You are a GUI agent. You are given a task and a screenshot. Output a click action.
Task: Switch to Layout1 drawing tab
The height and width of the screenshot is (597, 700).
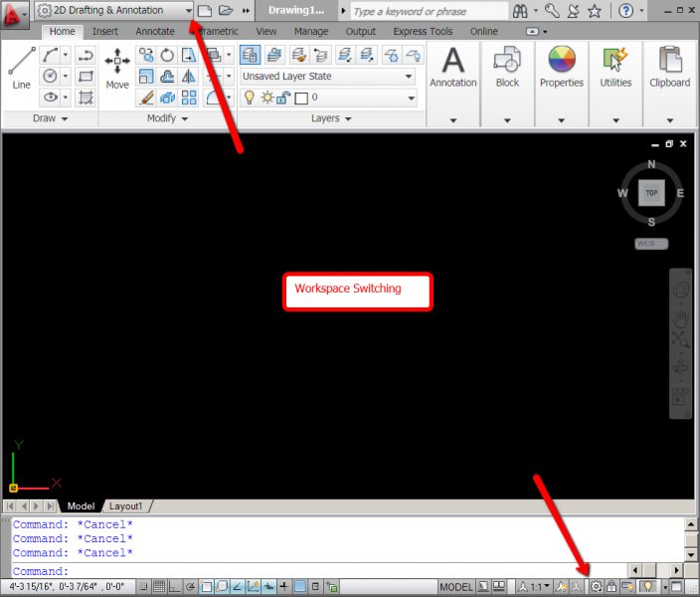[126, 506]
